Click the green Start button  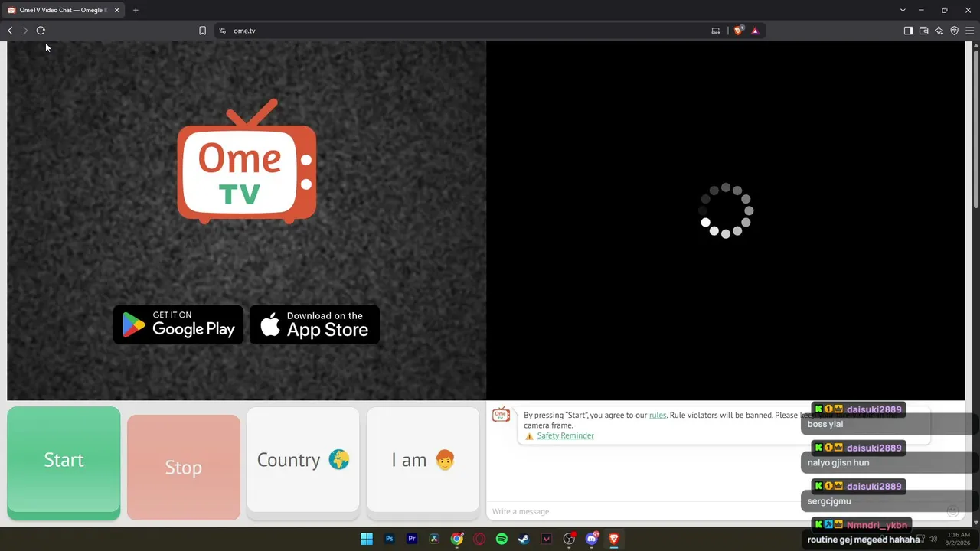pyautogui.click(x=64, y=463)
